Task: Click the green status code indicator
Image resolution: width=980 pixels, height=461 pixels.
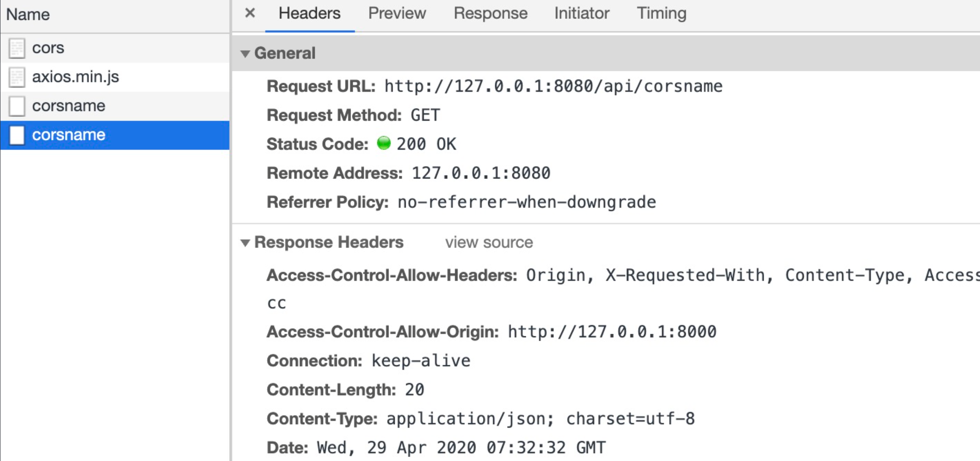Action: tap(383, 143)
